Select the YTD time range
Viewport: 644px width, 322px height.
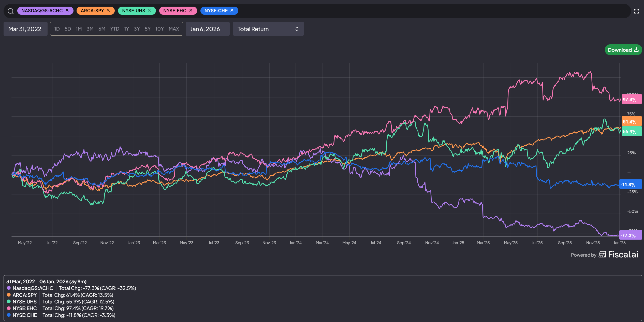click(114, 29)
